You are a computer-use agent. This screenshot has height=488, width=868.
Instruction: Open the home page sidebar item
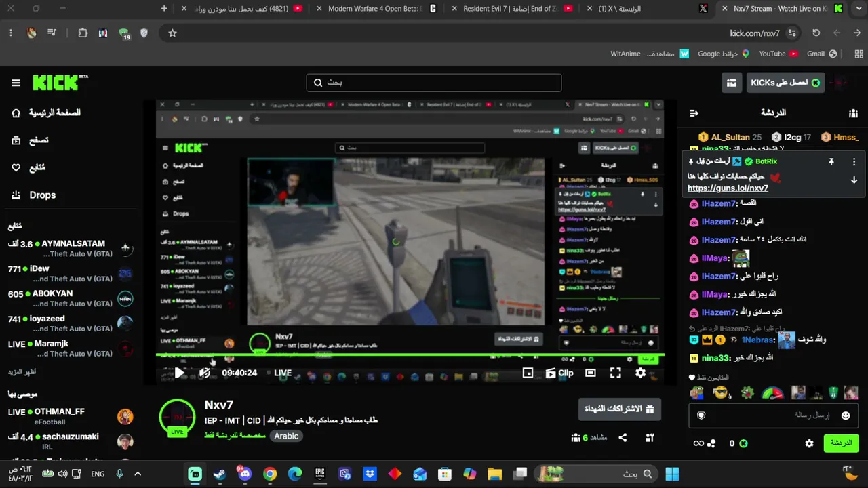[45, 113]
